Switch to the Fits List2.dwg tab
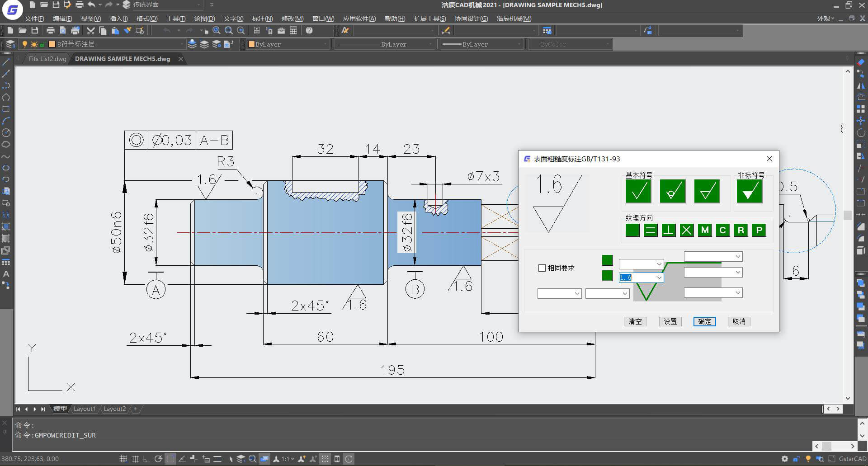 click(x=47, y=59)
